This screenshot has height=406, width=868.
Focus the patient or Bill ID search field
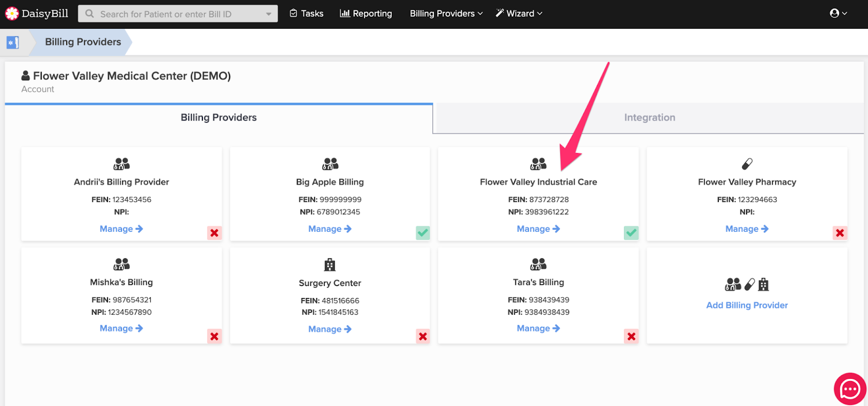point(178,14)
